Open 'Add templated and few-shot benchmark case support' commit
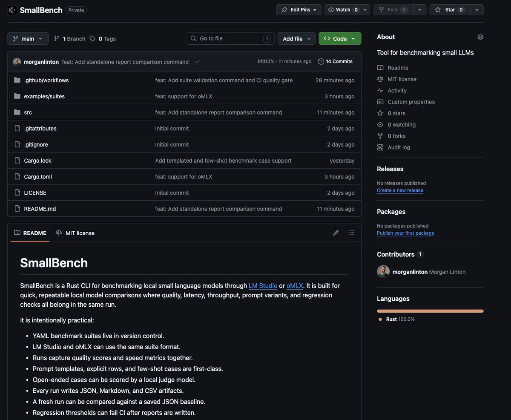Screen dimensions: 511x420 (223, 161)
